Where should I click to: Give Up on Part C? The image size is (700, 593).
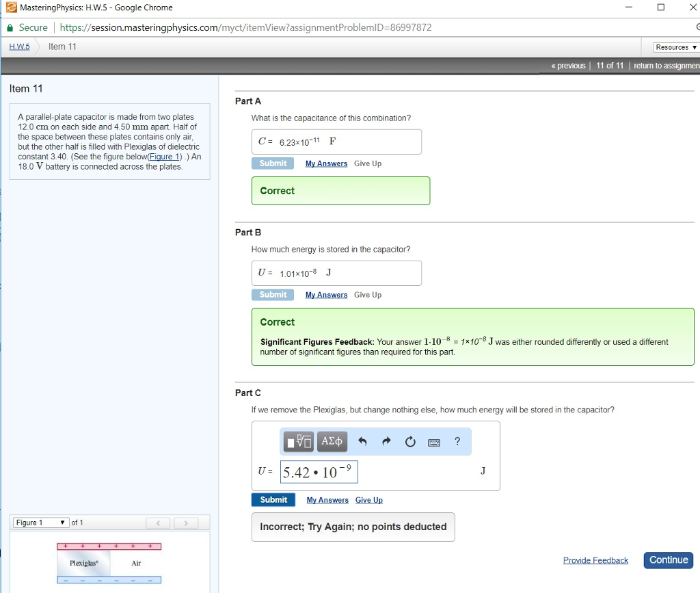[x=368, y=500]
